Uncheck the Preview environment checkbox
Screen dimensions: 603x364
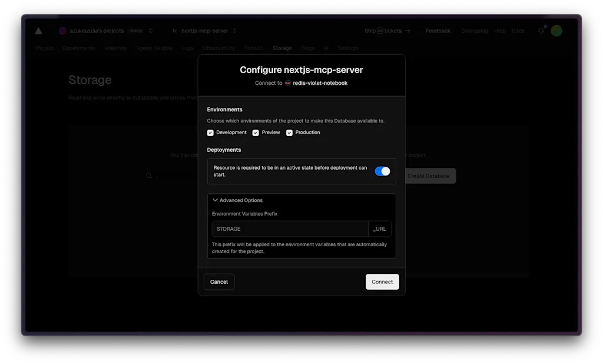click(256, 133)
